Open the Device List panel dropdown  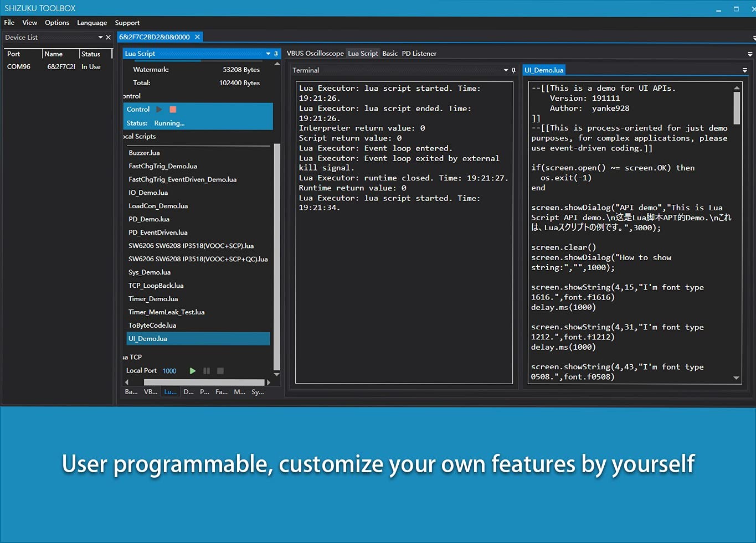100,38
